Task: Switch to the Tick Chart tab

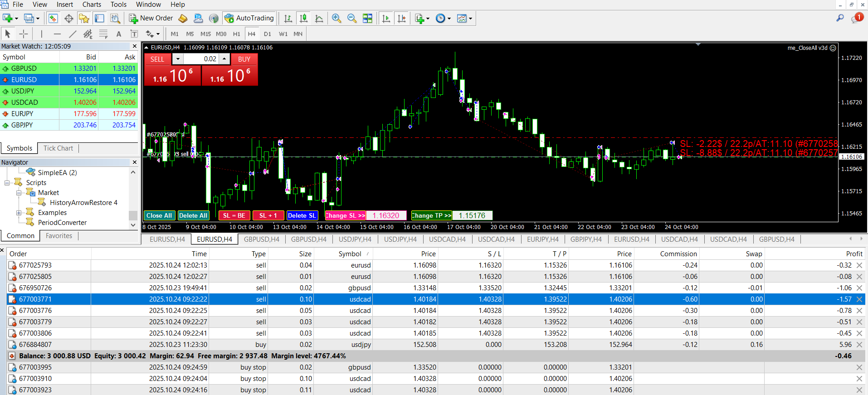Action: 58,148
